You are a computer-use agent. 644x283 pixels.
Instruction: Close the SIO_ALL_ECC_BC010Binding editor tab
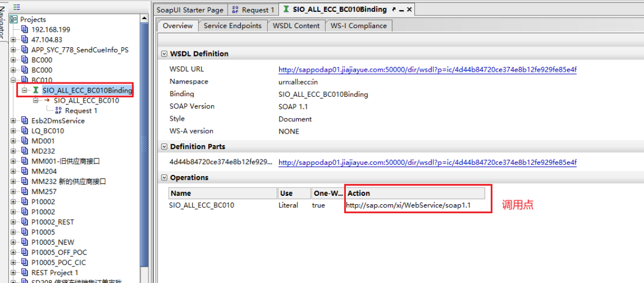pyautogui.click(x=409, y=10)
